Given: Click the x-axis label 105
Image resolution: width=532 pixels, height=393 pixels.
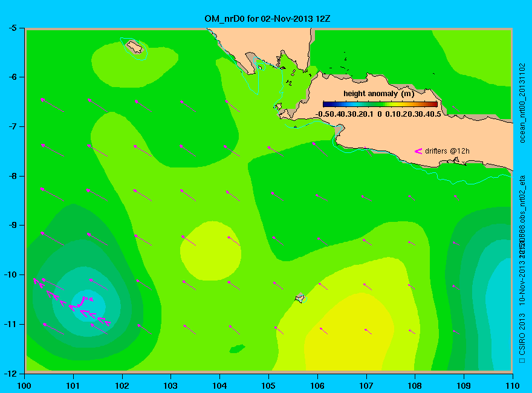Looking at the screenshot, I should (268, 386).
